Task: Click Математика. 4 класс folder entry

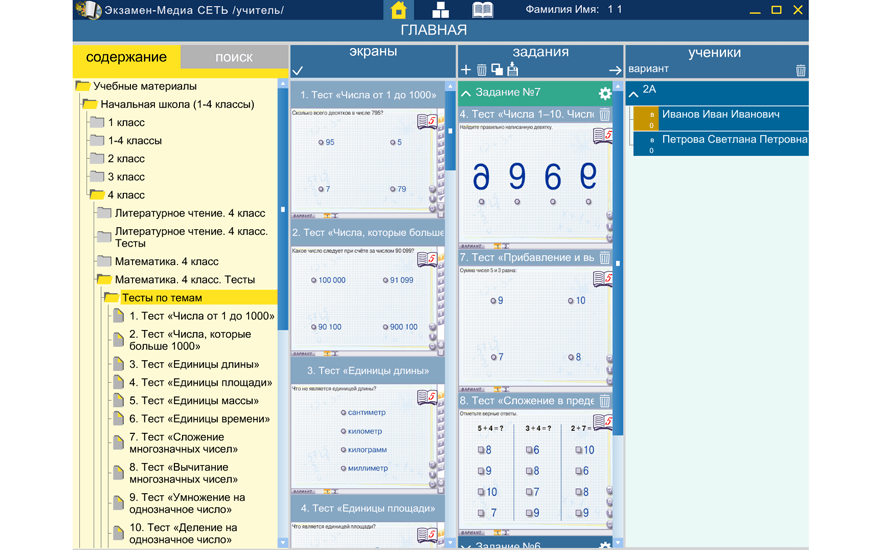Action: (x=167, y=261)
